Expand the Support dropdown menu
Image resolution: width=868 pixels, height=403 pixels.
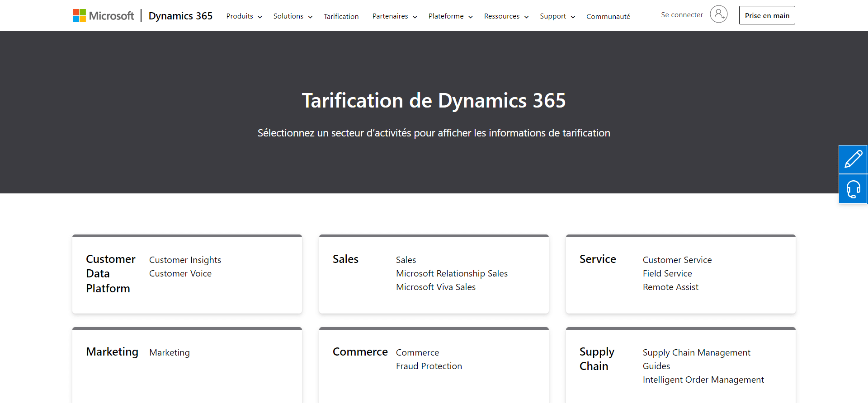click(x=557, y=16)
